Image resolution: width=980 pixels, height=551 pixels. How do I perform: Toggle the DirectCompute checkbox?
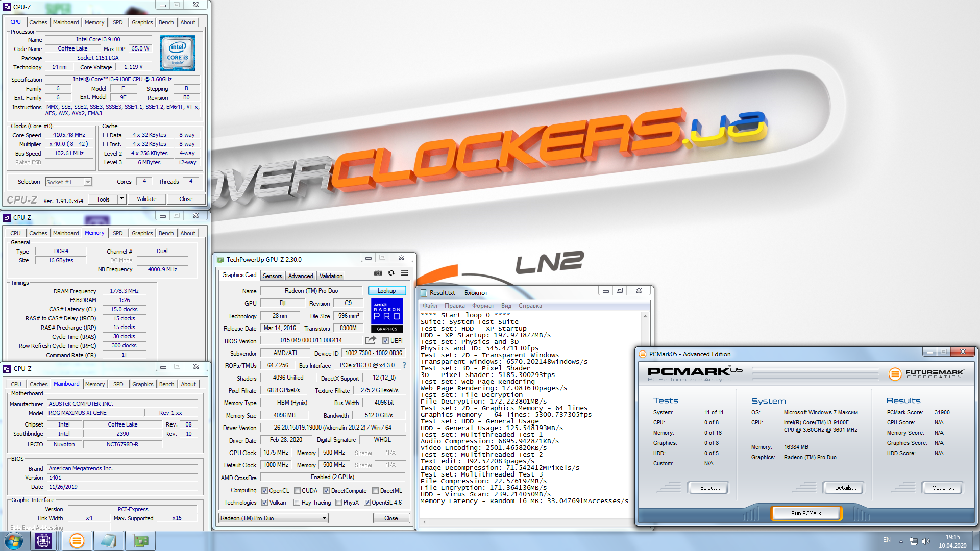point(326,491)
